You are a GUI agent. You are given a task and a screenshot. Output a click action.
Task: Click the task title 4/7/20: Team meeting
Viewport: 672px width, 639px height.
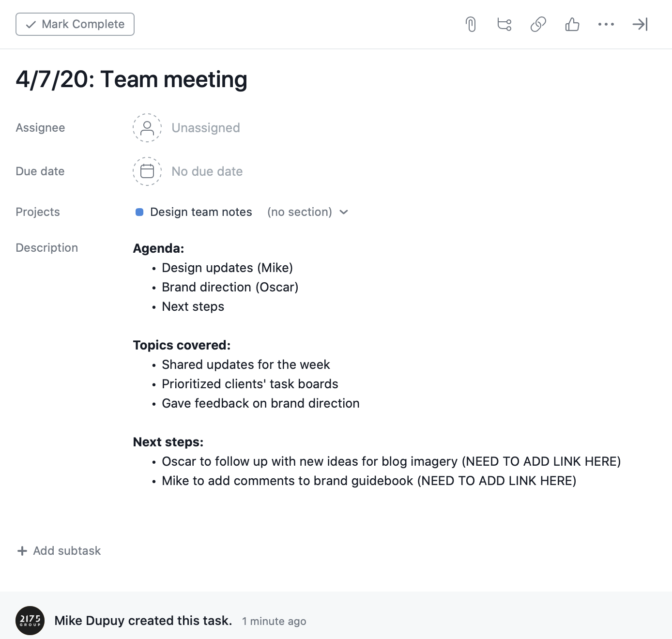point(132,79)
